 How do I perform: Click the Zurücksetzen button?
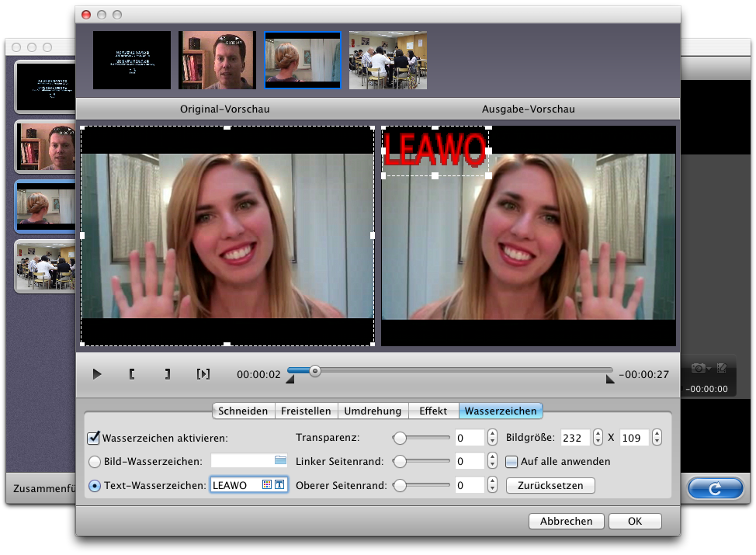pos(550,486)
